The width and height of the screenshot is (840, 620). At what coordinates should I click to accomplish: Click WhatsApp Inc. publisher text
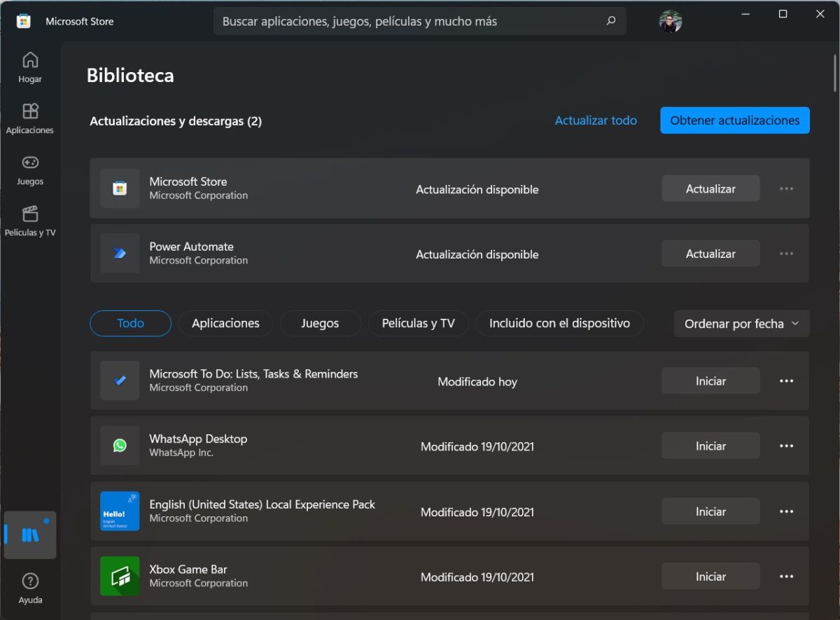pyautogui.click(x=181, y=453)
